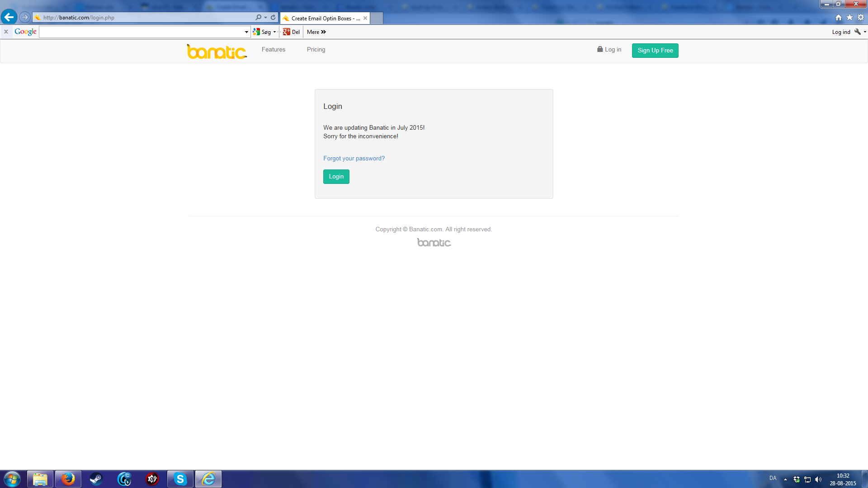The width and height of the screenshot is (868, 488).
Task: Click the browser back arrow button
Action: click(x=9, y=17)
